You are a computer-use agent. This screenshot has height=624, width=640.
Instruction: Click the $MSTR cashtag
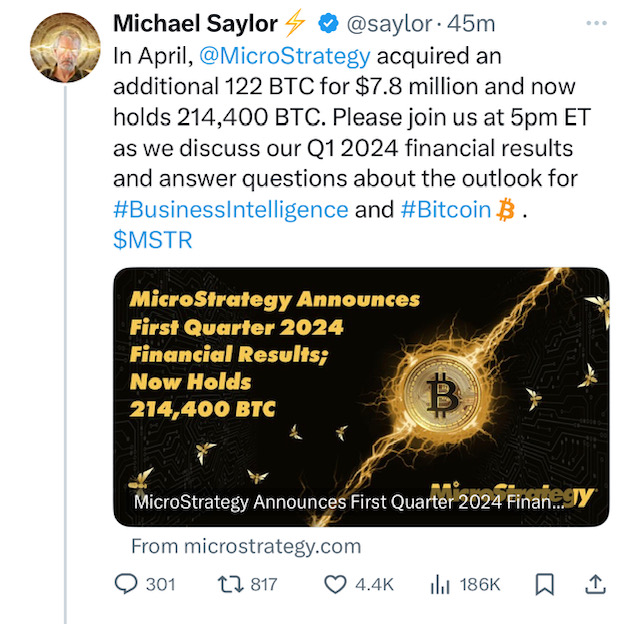click(x=153, y=240)
